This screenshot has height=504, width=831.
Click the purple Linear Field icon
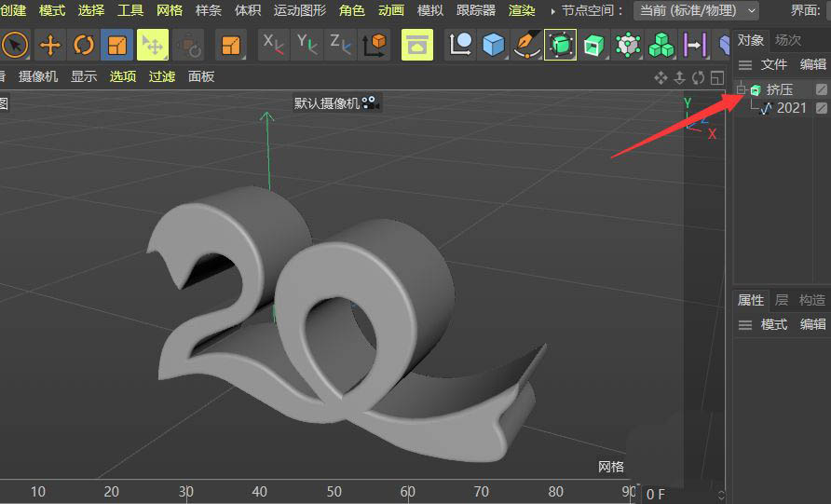(695, 45)
